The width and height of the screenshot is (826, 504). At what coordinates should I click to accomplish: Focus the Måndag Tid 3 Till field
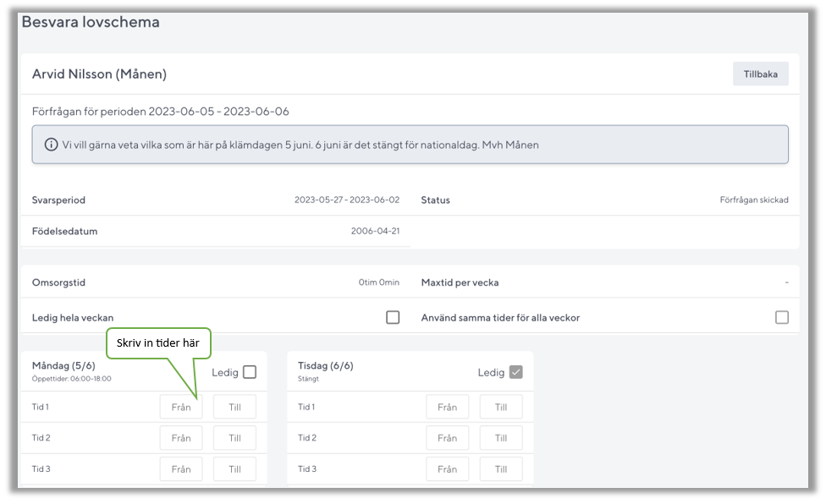tap(234, 469)
